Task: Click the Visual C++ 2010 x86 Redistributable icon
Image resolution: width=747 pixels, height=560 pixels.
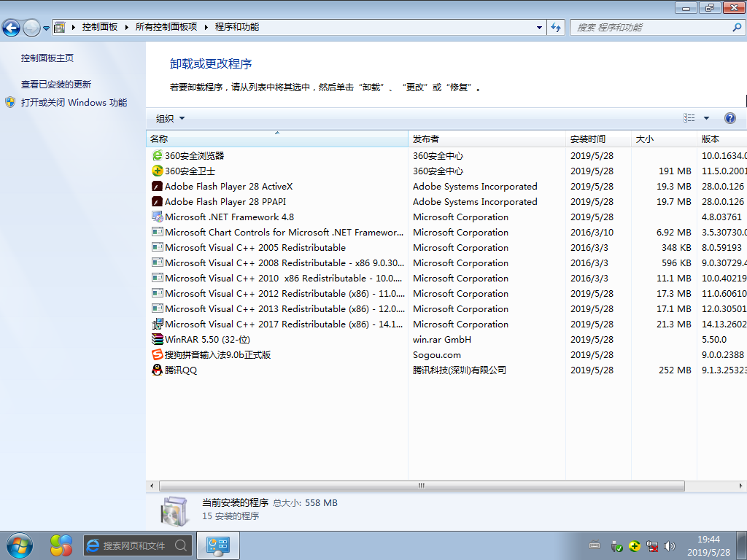Action: (158, 278)
